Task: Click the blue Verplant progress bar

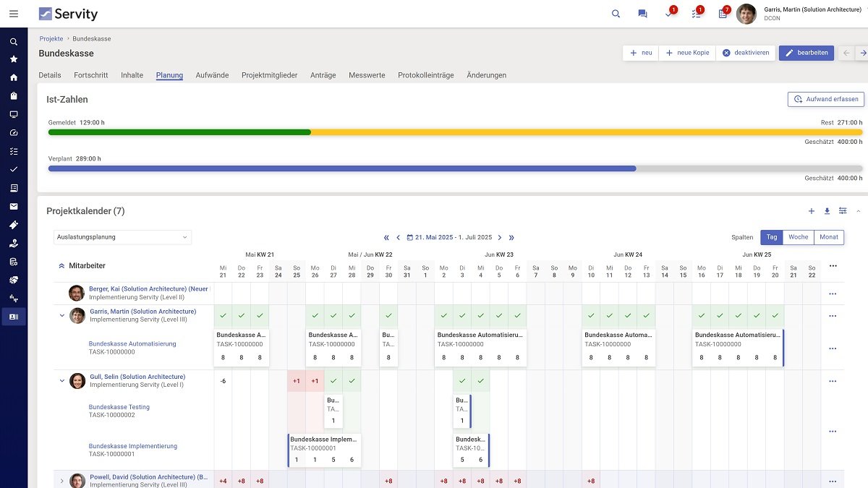Action: (x=341, y=168)
